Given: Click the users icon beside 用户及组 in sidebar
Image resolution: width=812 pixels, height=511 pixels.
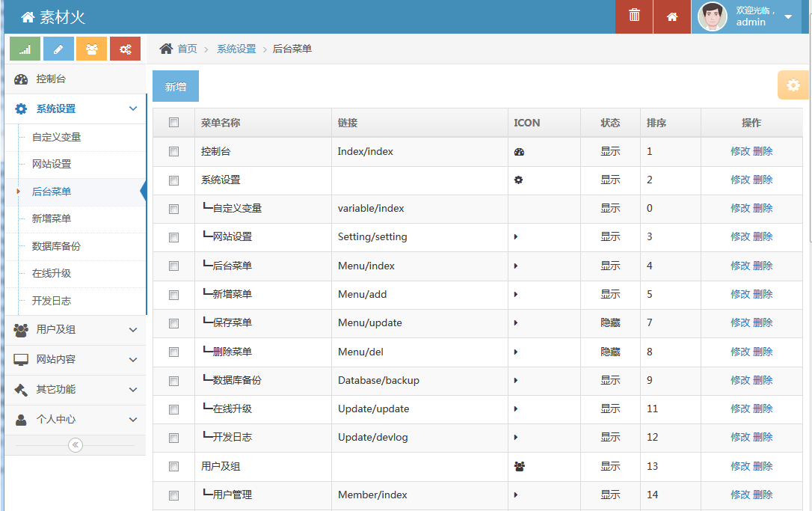Looking at the screenshot, I should pyautogui.click(x=21, y=330).
